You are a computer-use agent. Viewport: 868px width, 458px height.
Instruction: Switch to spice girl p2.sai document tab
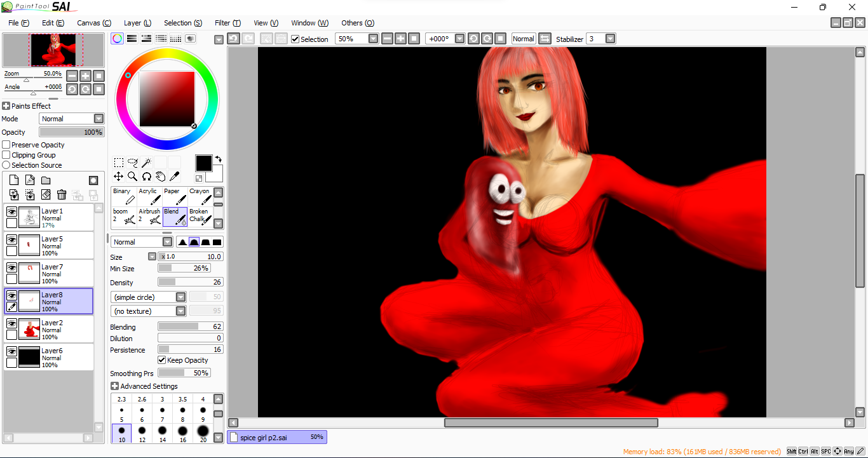pyautogui.click(x=277, y=437)
